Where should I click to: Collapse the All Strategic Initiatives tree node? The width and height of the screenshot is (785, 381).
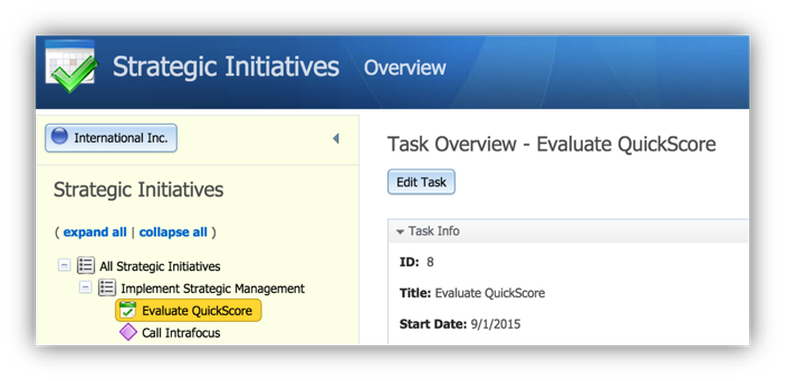click(64, 265)
